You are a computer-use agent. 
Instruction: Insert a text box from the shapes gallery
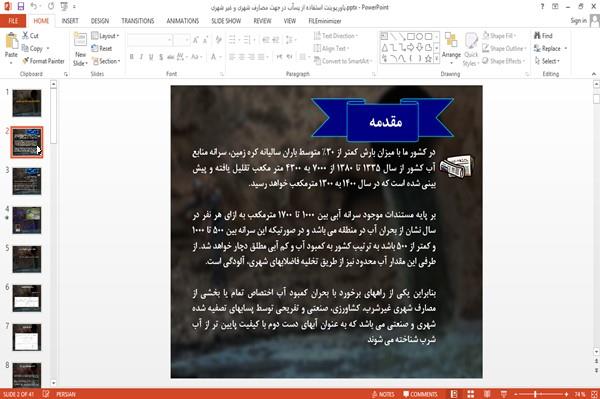pos(384,37)
